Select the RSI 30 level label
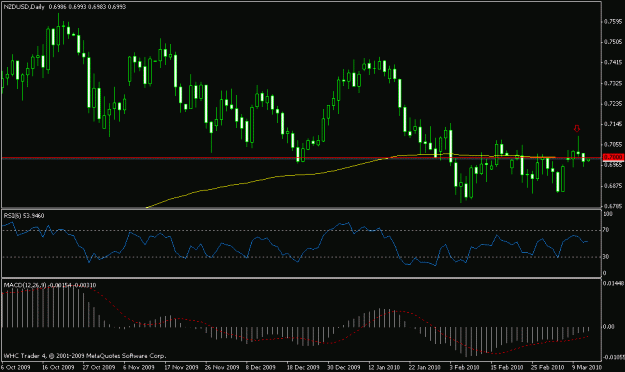This screenshot has height=372, width=625. 606,257
